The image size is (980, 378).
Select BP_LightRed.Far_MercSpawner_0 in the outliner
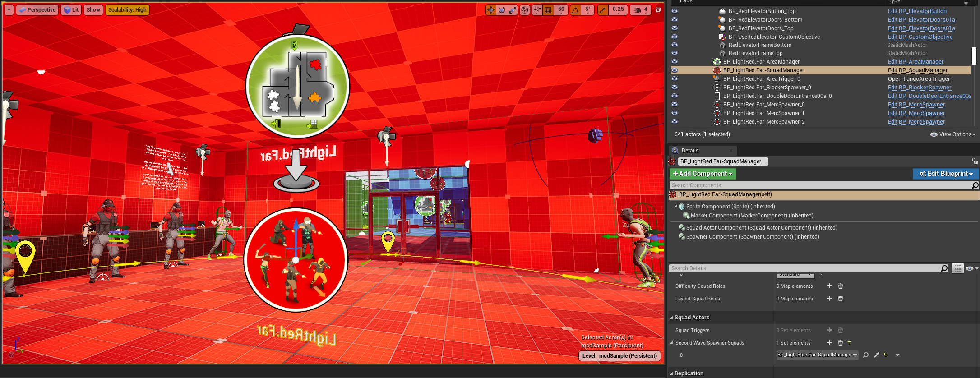click(x=764, y=105)
